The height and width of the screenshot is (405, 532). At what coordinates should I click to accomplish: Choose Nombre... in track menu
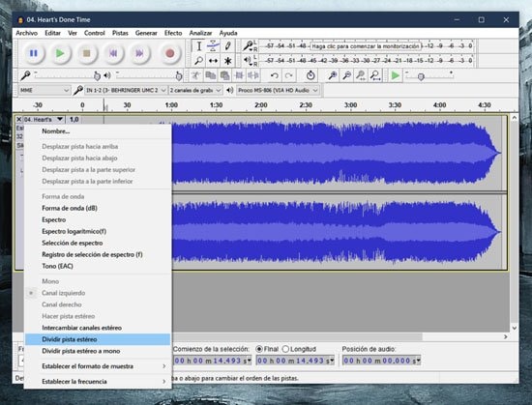98,131
